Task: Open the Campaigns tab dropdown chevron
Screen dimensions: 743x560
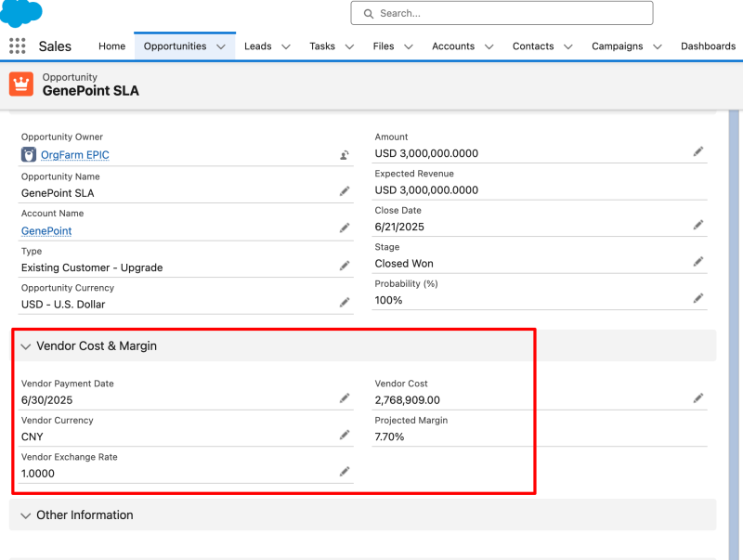Action: click(658, 46)
